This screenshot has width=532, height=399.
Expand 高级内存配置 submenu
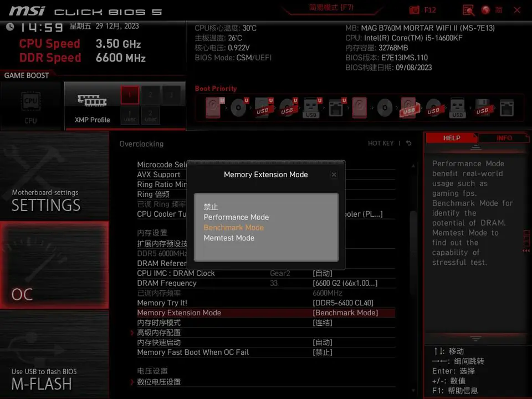[158, 332]
